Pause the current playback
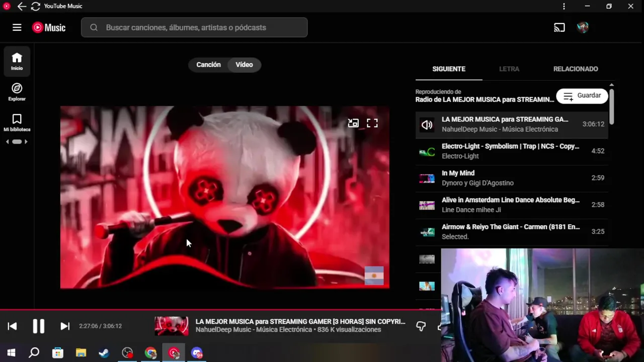Screen dimensions: 644x362 coord(39,326)
